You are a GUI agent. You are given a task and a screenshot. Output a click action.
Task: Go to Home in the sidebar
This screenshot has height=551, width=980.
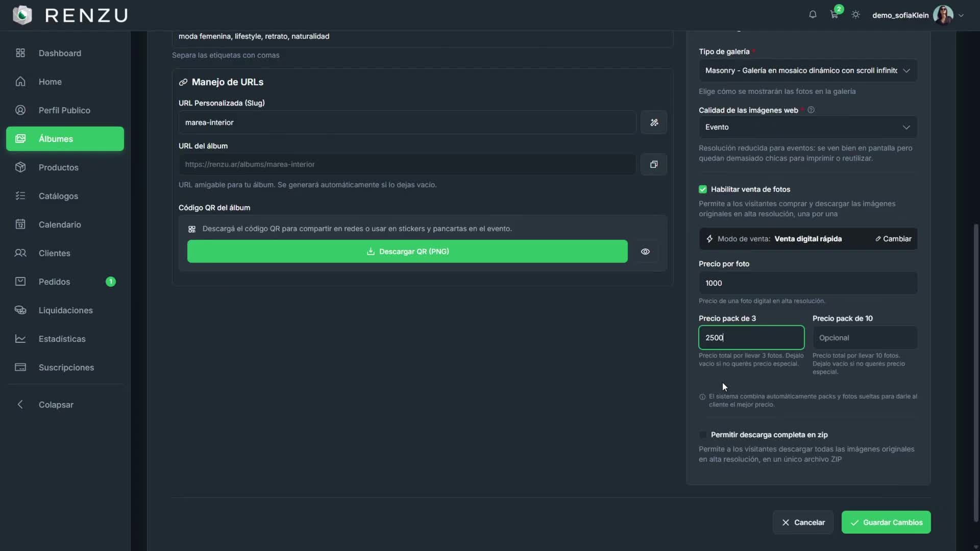65,82
